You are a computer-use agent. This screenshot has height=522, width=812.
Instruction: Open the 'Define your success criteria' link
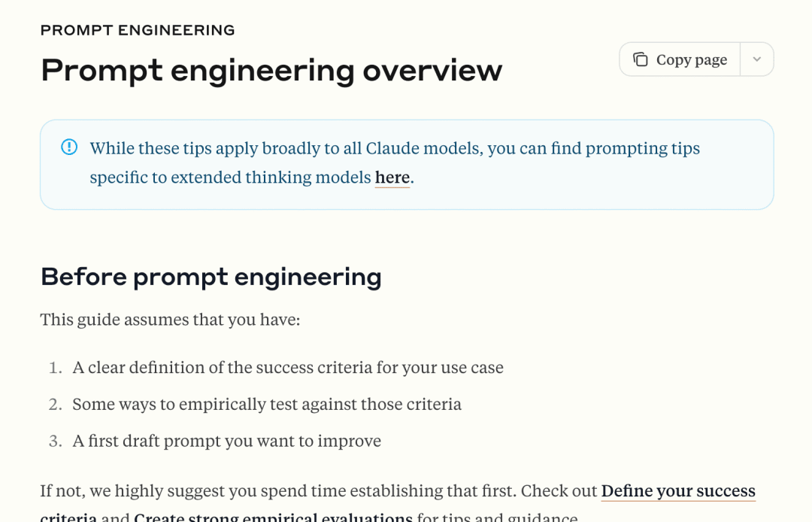(678, 490)
